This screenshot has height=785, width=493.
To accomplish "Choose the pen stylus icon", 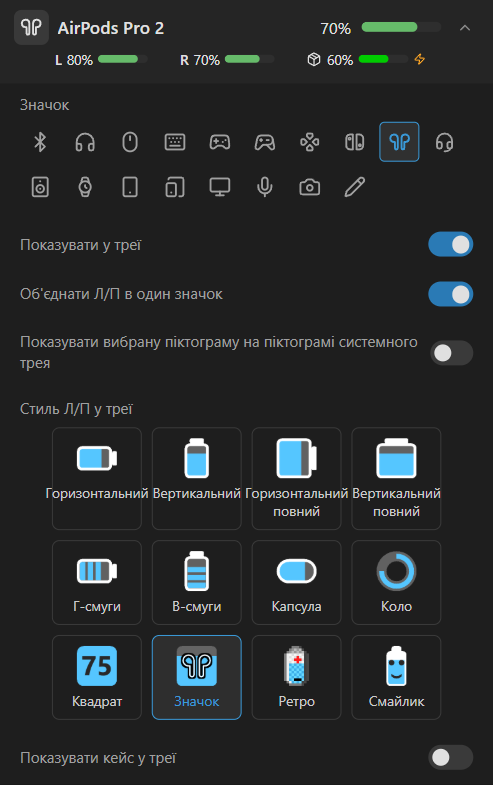I will click(355, 187).
